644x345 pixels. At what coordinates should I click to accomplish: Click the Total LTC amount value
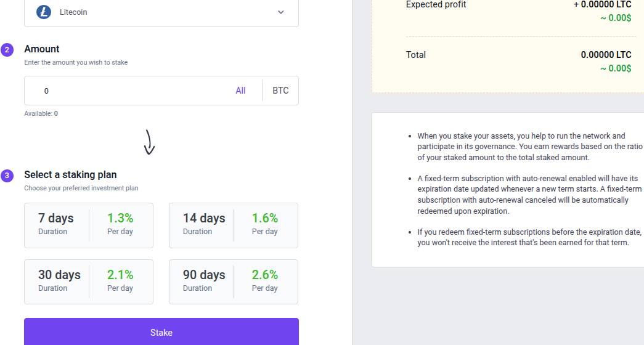point(606,55)
